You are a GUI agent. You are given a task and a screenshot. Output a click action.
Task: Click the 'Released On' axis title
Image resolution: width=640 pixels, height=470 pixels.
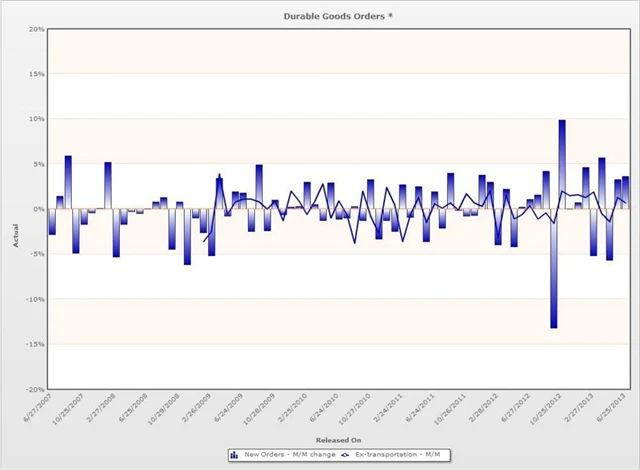[x=338, y=439]
